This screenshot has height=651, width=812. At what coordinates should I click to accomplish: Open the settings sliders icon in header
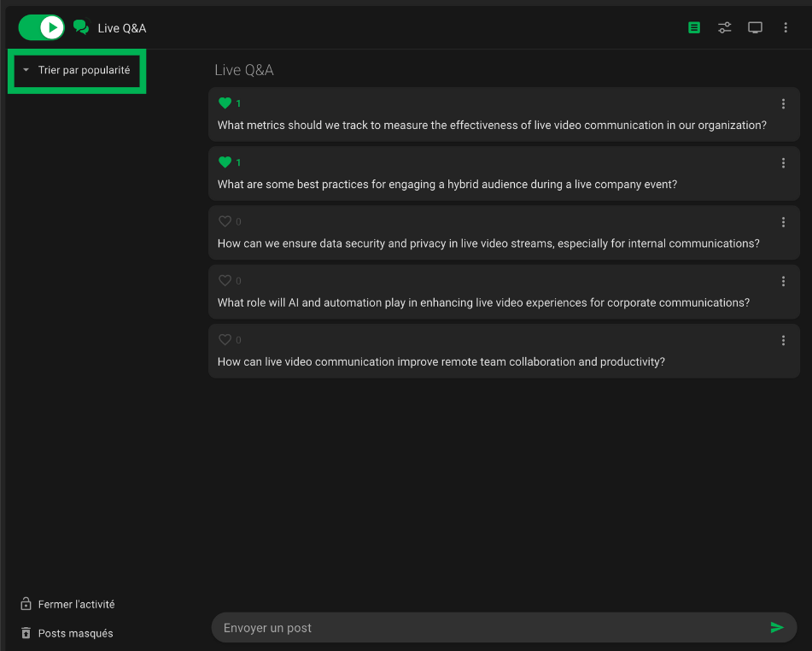pos(724,27)
